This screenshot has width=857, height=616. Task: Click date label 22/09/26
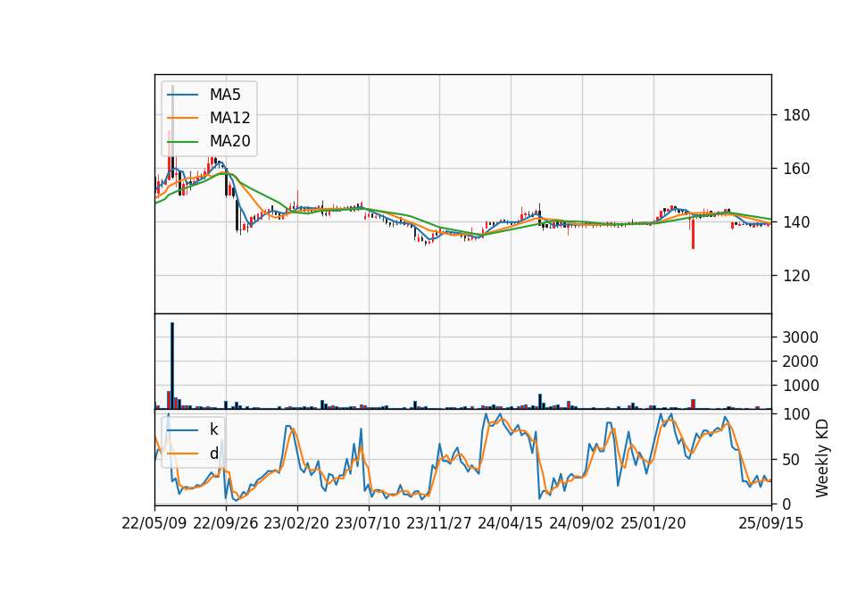click(226, 523)
